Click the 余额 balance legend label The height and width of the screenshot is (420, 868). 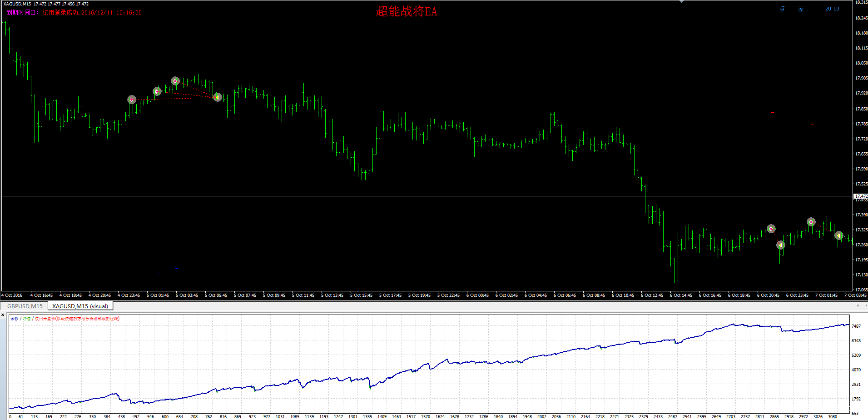pyautogui.click(x=15, y=319)
